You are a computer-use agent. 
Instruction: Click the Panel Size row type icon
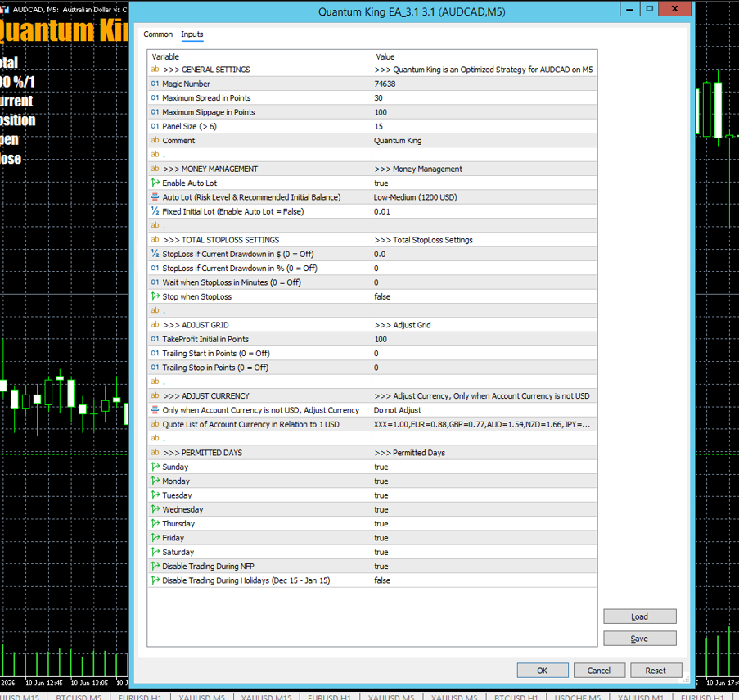pos(155,126)
